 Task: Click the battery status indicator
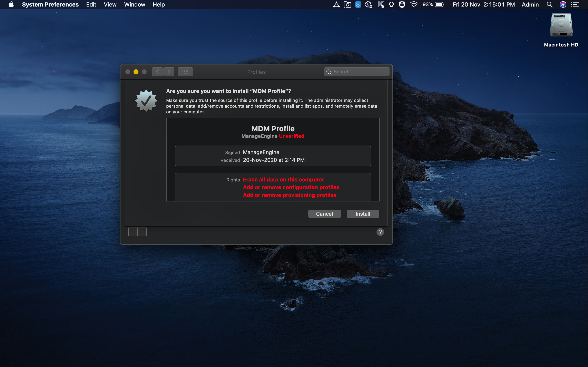coord(439,5)
